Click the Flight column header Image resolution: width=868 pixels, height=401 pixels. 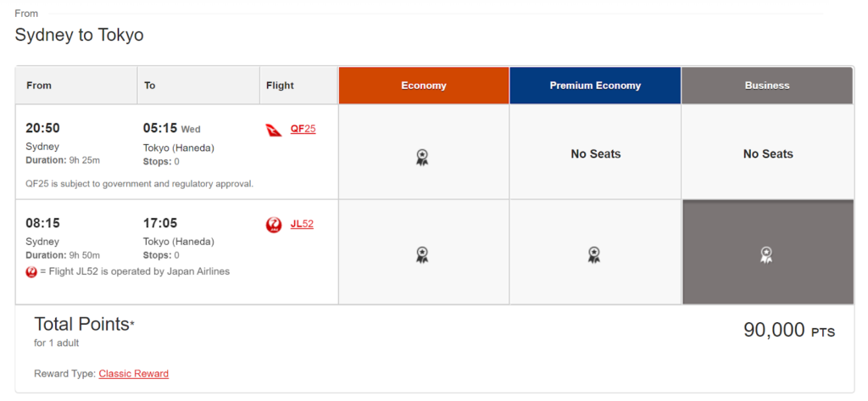pyautogui.click(x=299, y=86)
